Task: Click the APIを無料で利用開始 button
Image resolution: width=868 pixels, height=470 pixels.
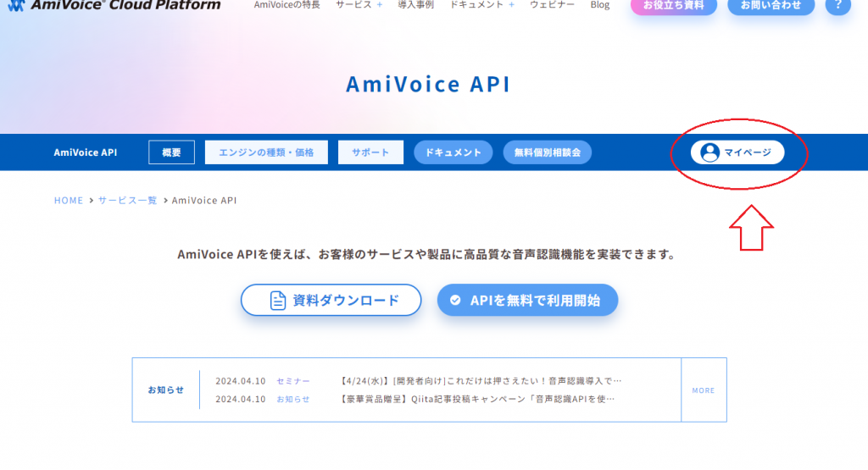Action: point(527,301)
